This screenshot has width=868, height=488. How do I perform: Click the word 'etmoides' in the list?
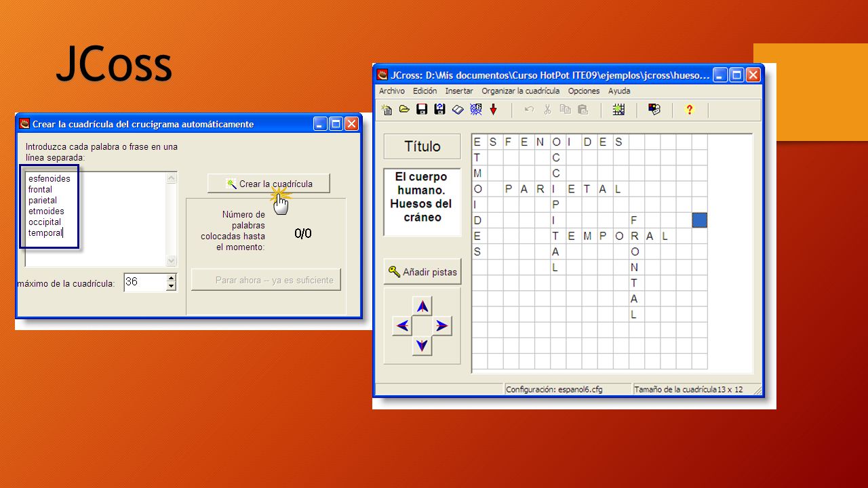tap(46, 211)
